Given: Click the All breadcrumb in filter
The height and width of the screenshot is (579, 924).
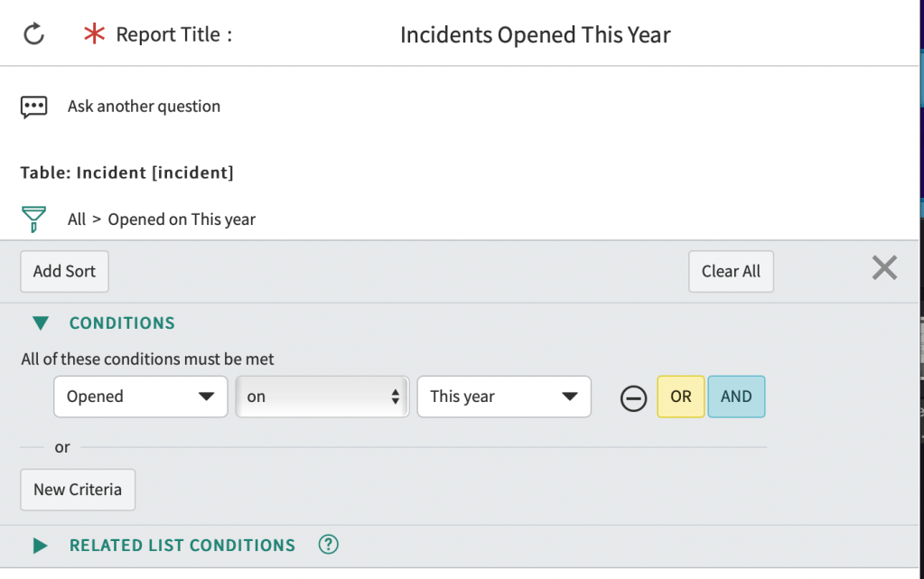Looking at the screenshot, I should coord(77,219).
